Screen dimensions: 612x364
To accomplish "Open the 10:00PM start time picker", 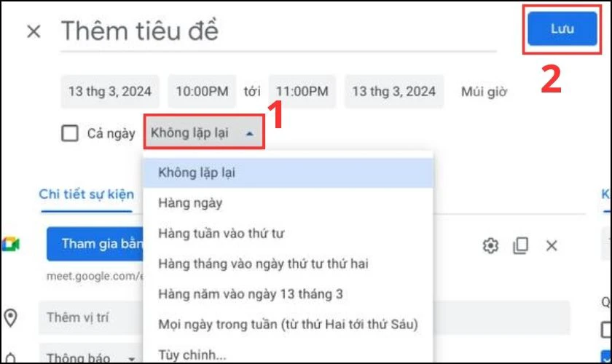I will [x=203, y=91].
